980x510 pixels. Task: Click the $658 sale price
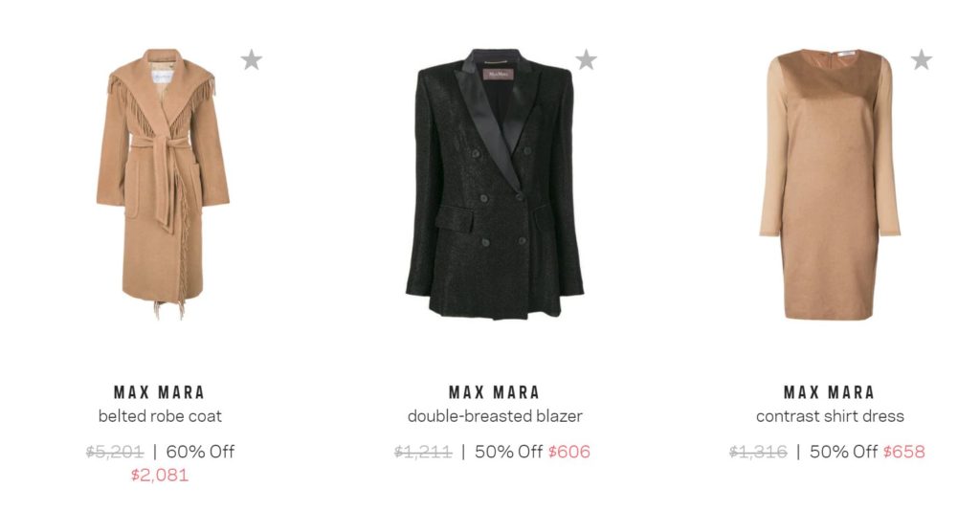(904, 452)
